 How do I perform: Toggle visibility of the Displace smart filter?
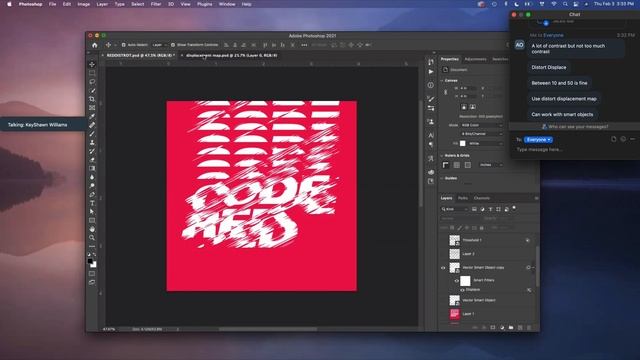pyautogui.click(x=462, y=290)
